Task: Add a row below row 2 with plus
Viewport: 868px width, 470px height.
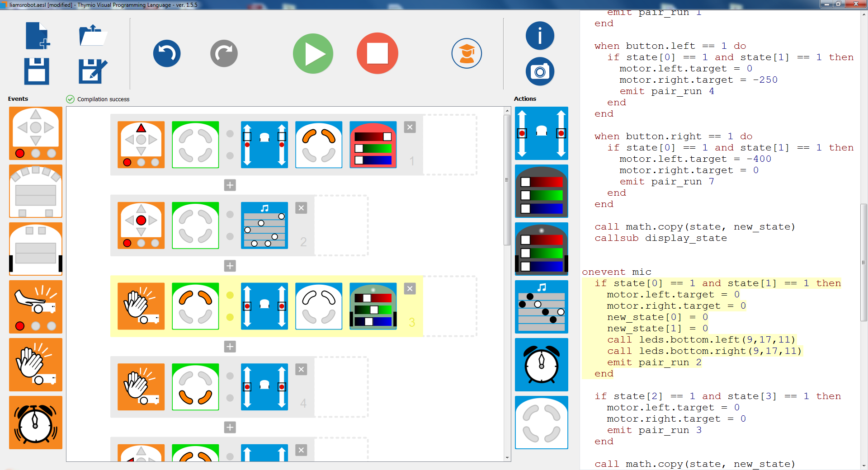Action: click(x=230, y=266)
